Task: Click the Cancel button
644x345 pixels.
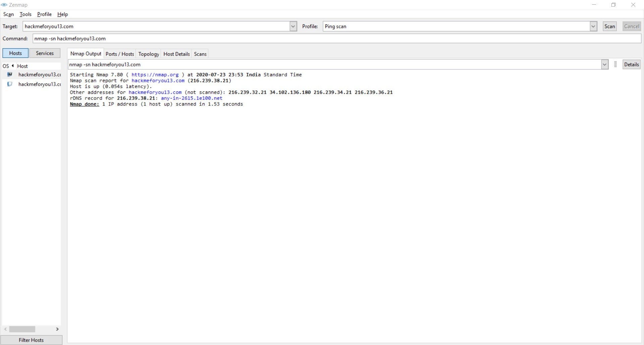Action: (x=632, y=26)
